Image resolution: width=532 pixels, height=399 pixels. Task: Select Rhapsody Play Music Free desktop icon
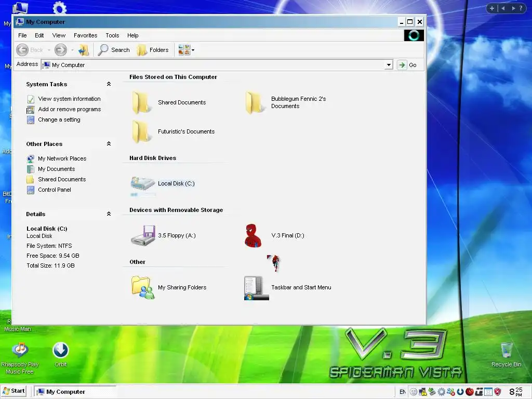pos(20,358)
